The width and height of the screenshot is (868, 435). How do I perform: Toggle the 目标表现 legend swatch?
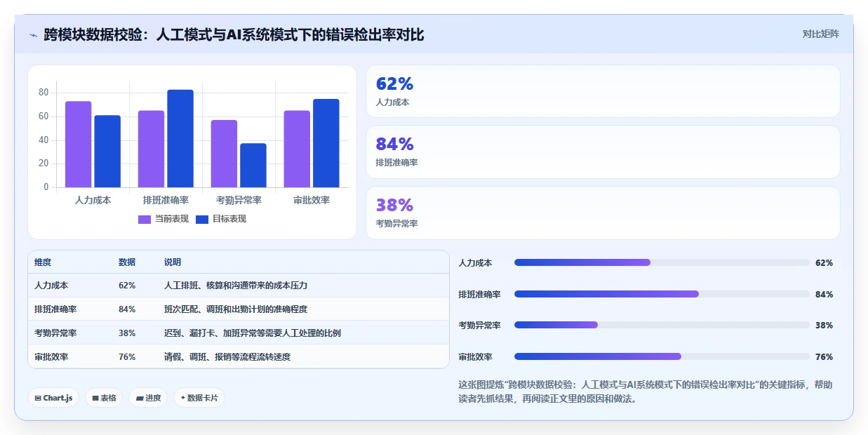(202, 219)
